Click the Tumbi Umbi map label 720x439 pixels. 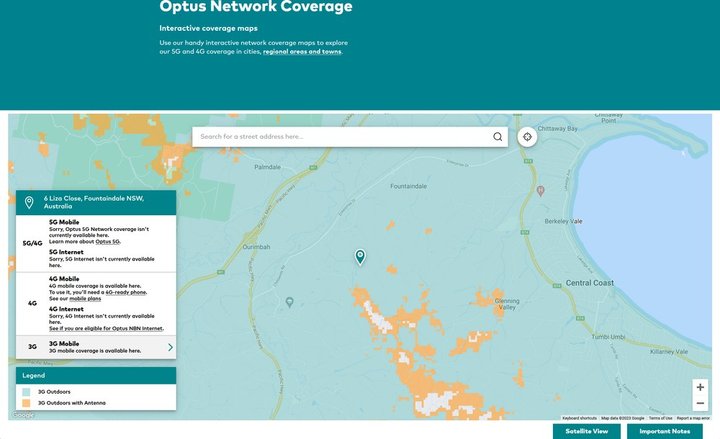click(608, 337)
